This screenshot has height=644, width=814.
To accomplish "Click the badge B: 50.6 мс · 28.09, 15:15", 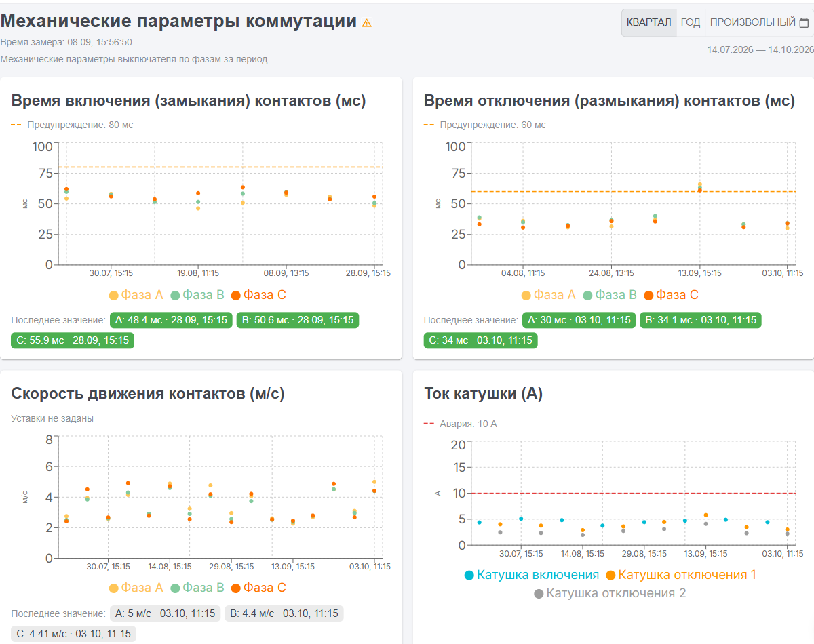I will 298,320.
